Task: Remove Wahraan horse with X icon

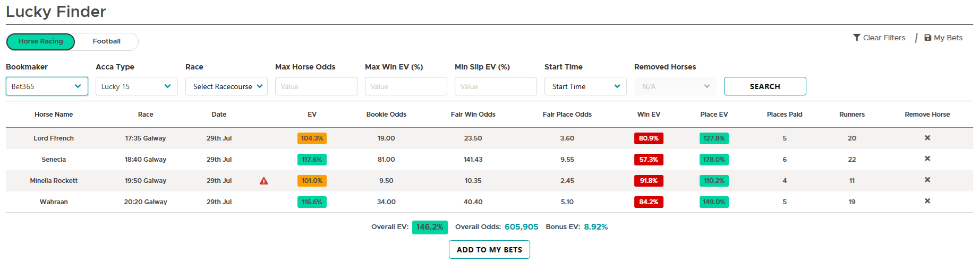Action: (x=927, y=201)
